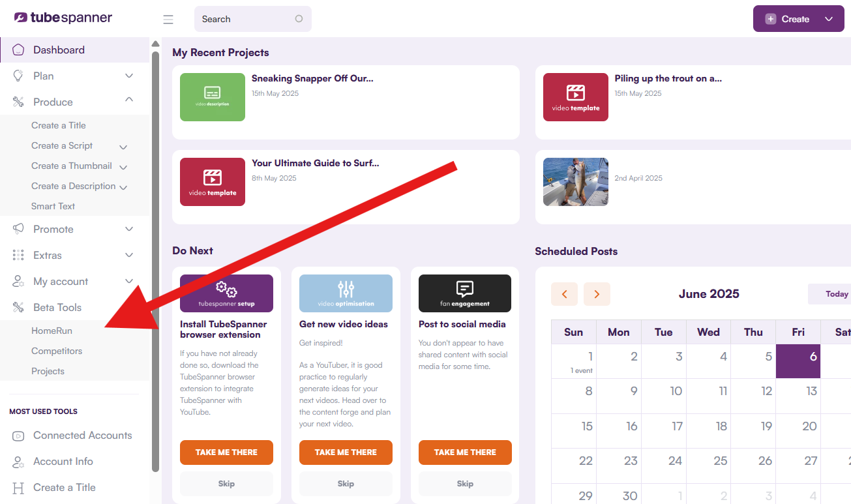
Task: Open HomeRun under Beta Tools
Action: [x=52, y=331]
